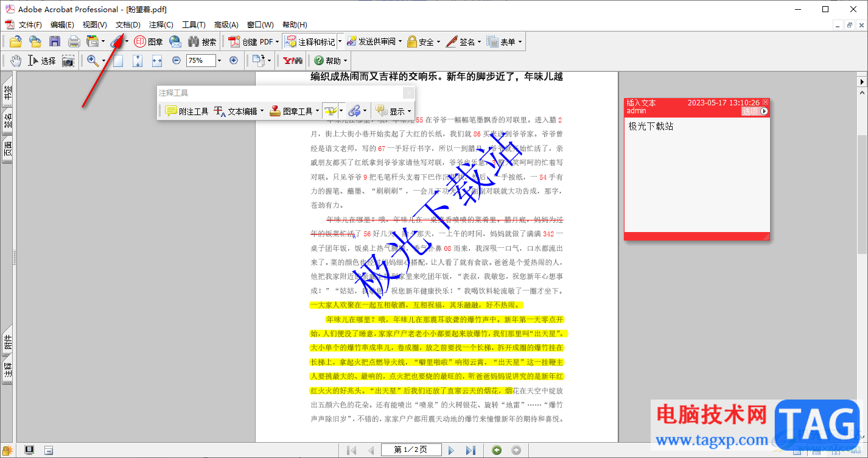Expand the 图章工具 dropdown arrow
The width and height of the screenshot is (868, 458).
click(x=317, y=111)
